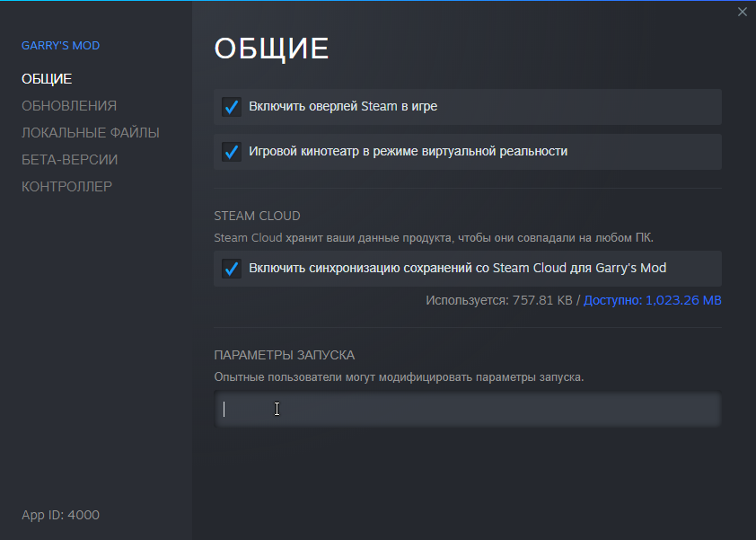Click the ПАРАМЕТРЫ ЗАПУСКА section heading

(x=284, y=355)
